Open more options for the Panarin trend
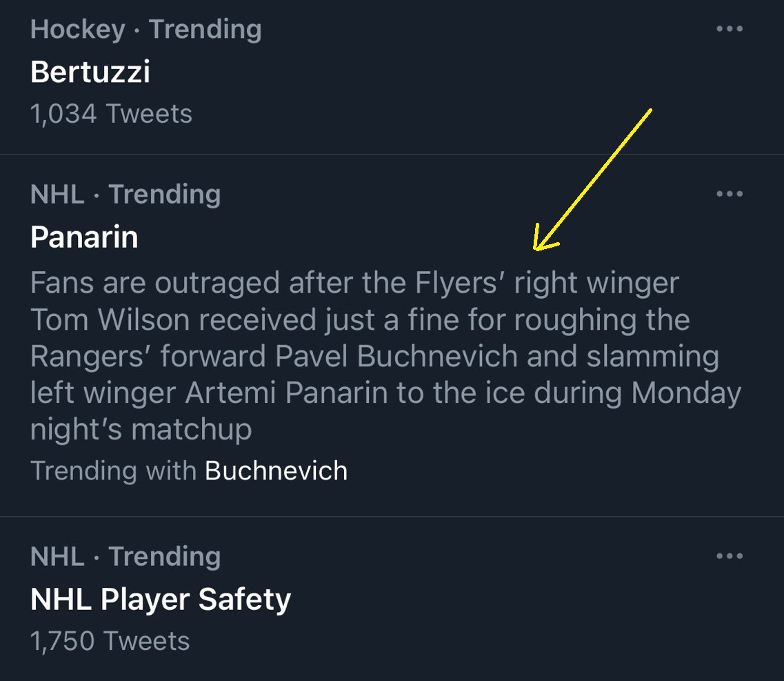Viewport: 784px width, 681px height. point(730,194)
